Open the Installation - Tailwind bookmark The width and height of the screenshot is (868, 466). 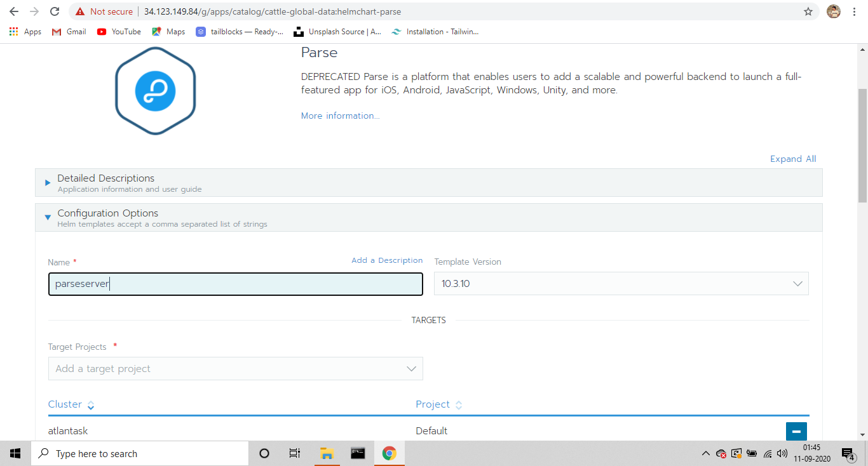pyautogui.click(x=435, y=32)
